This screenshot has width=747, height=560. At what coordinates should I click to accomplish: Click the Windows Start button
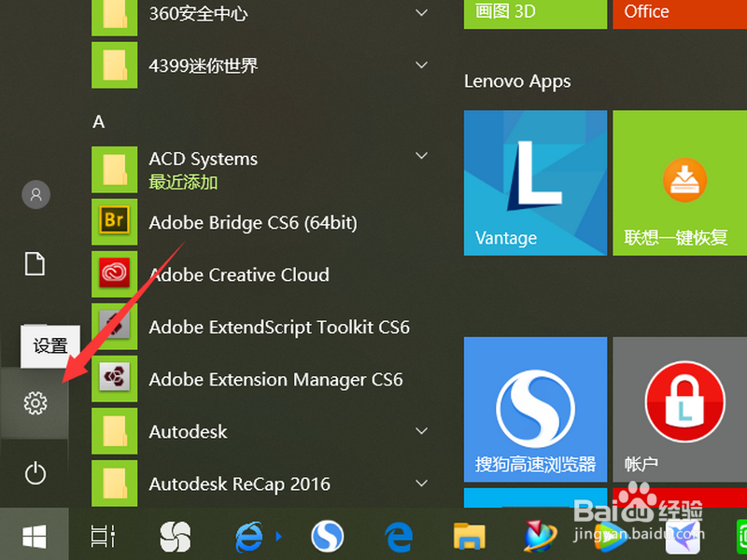[x=35, y=536]
